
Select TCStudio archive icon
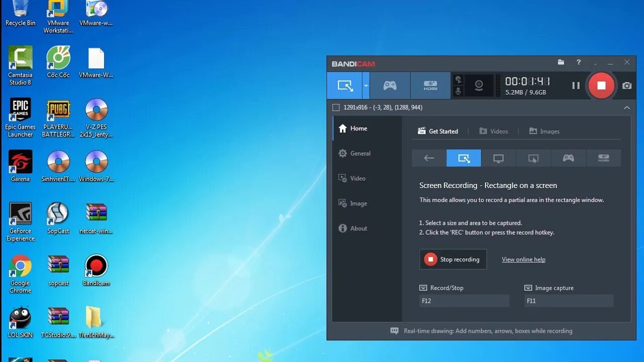[58, 322]
